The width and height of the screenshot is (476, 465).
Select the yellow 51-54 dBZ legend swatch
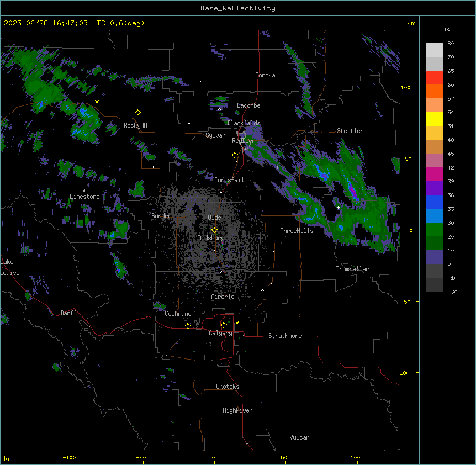click(434, 119)
